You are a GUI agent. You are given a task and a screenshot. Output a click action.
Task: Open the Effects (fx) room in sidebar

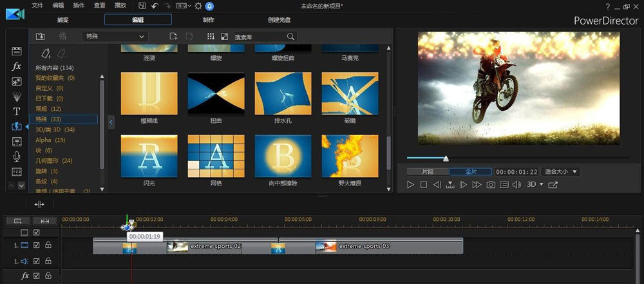[17, 66]
